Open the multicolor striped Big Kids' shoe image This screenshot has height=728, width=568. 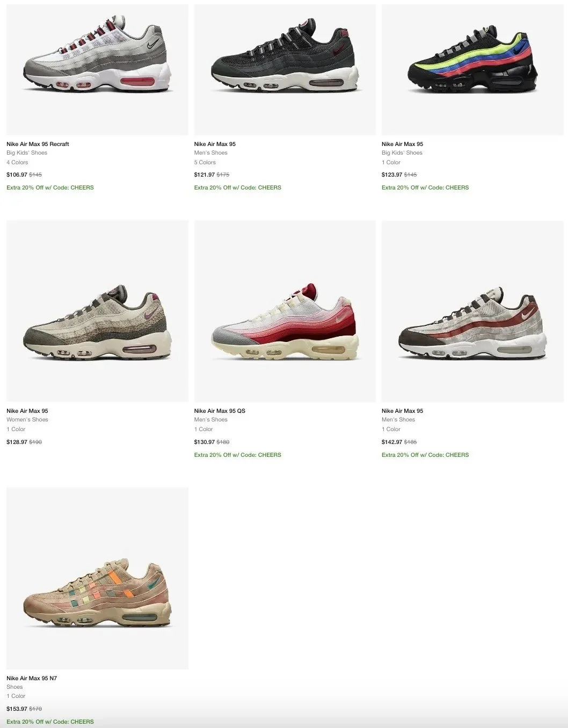click(472, 70)
